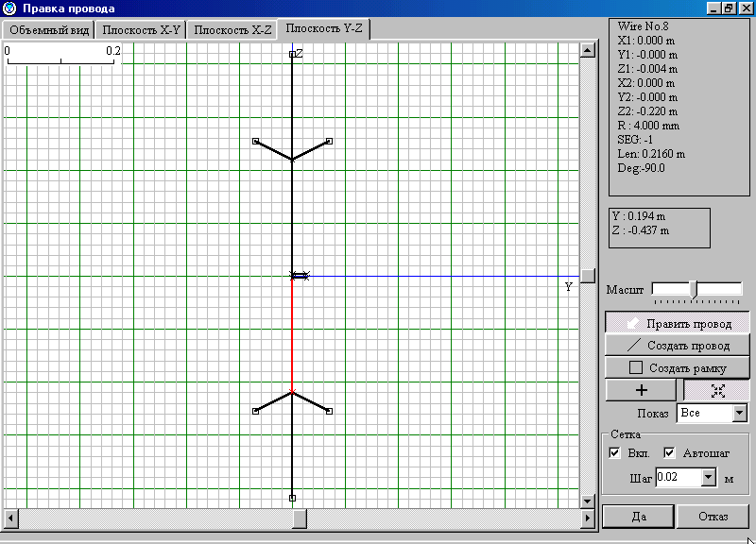Confirm with the Да button
Viewport: 756px width, 544px height.
[639, 517]
